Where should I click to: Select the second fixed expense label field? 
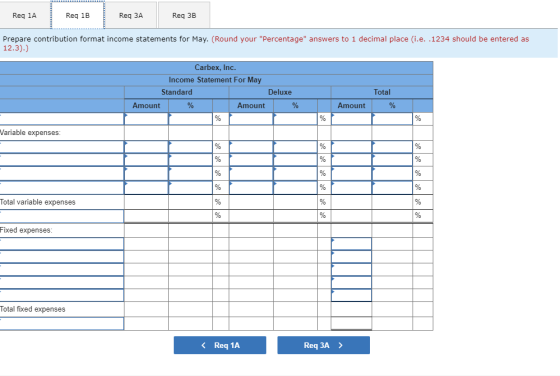62,257
